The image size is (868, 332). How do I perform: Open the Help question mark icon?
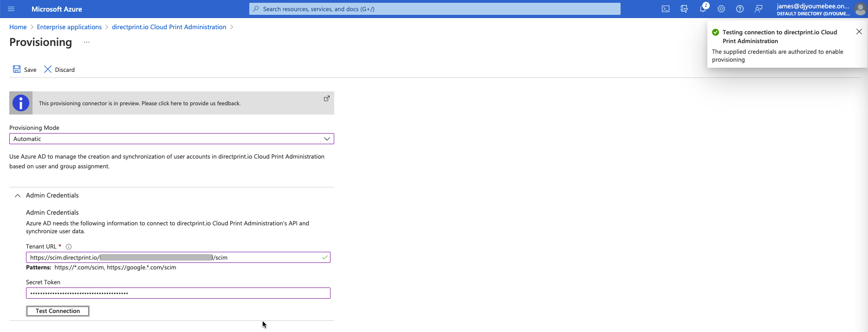click(x=740, y=9)
